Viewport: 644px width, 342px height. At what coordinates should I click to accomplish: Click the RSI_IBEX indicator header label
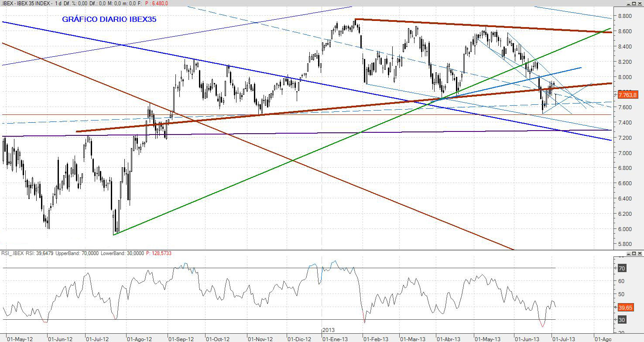tap(12, 253)
